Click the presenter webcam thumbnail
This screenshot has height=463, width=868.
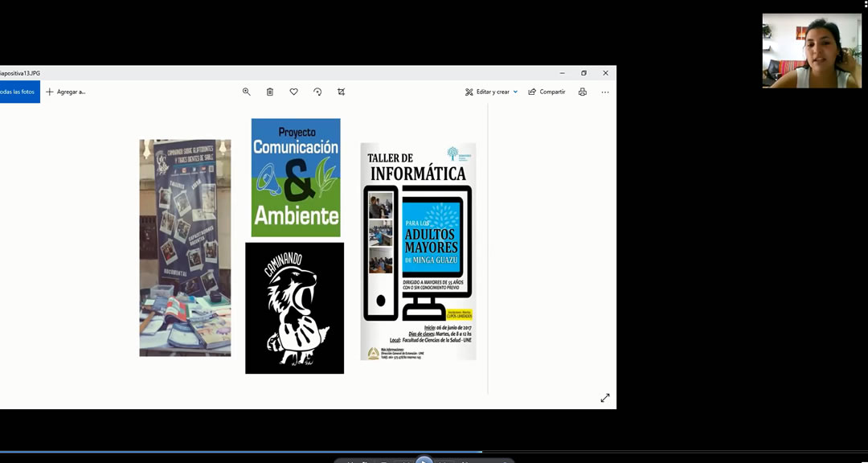pos(812,51)
